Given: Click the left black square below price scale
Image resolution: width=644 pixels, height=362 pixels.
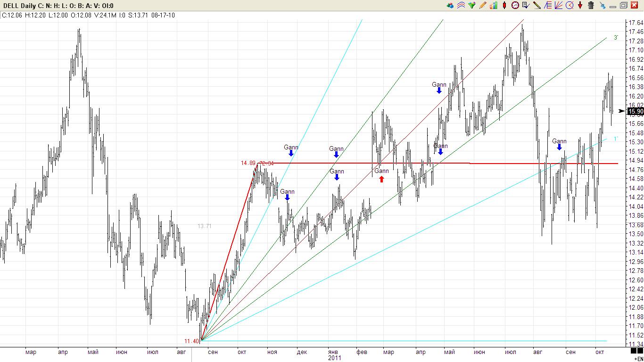Looking at the screenshot, I should pyautogui.click(x=633, y=351).
